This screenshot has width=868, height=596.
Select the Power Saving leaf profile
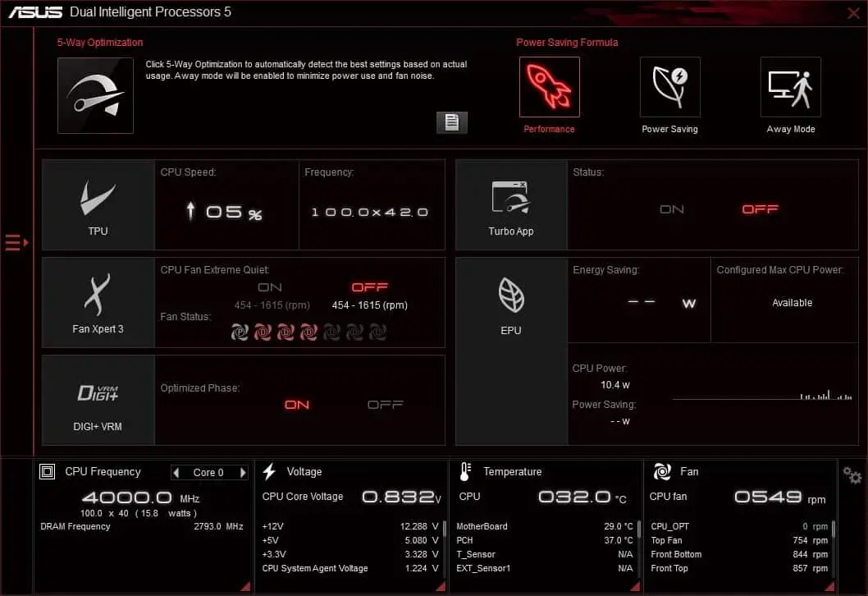tap(669, 87)
